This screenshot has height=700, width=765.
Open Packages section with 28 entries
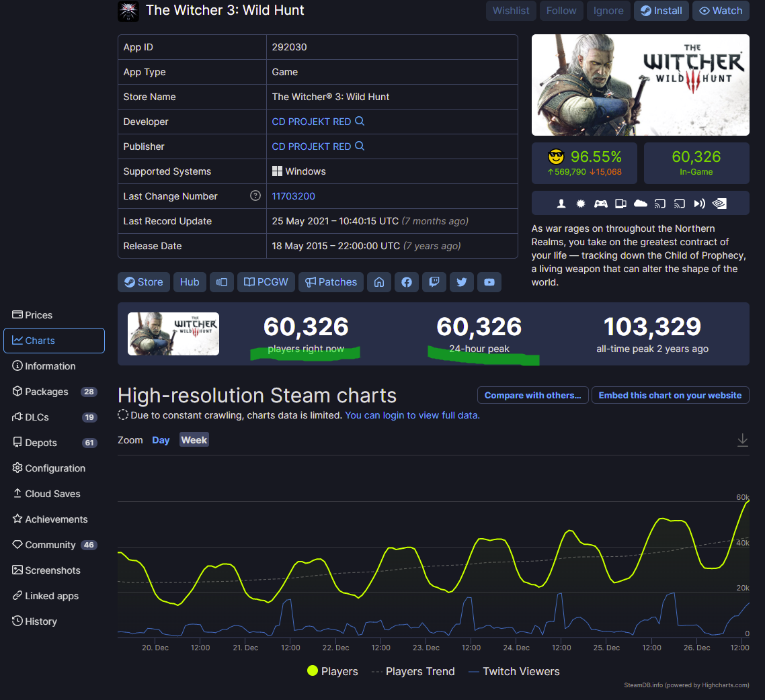[54, 392]
